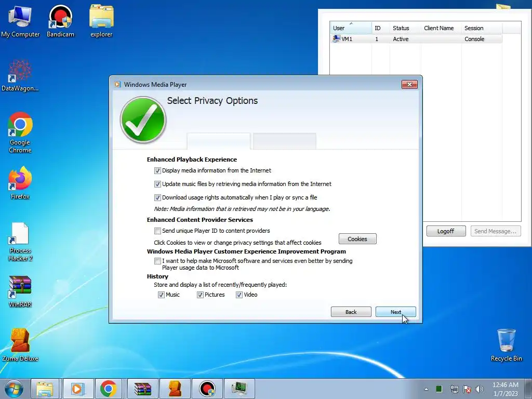Viewport: 532px width, 399px height.
Task: Open the Cookies settings button
Action: (x=357, y=239)
